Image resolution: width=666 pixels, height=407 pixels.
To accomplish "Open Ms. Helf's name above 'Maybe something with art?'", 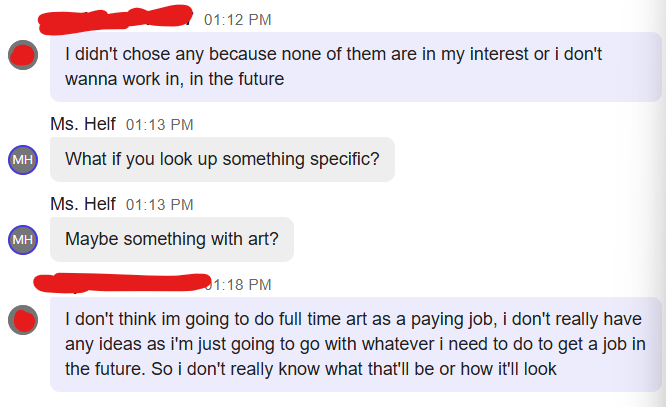I will click(x=83, y=204).
